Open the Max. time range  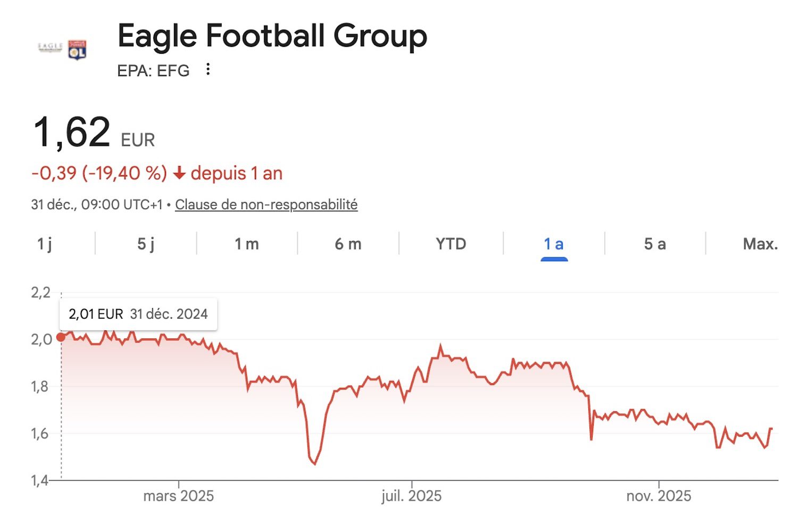coord(760,244)
